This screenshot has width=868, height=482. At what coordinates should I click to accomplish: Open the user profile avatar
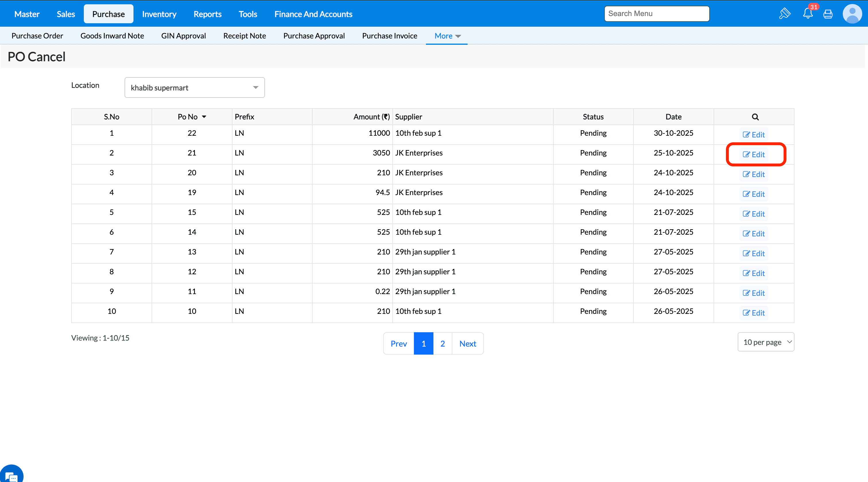[852, 14]
